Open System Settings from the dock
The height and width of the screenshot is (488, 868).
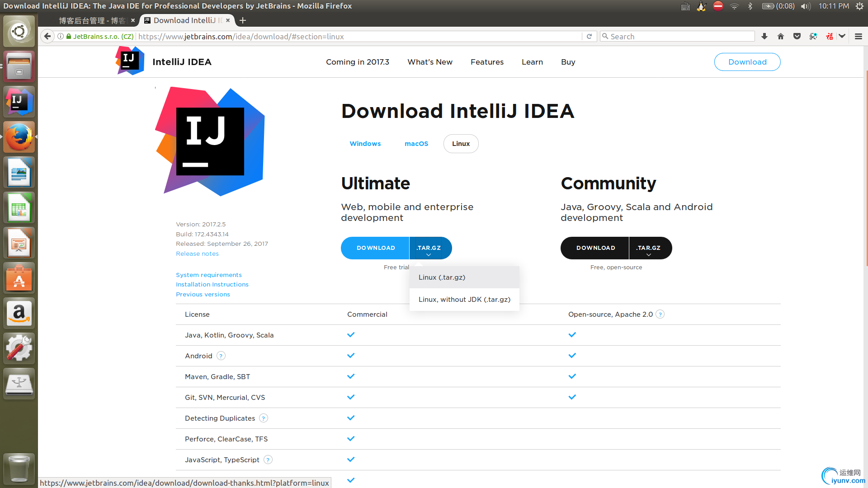19,348
